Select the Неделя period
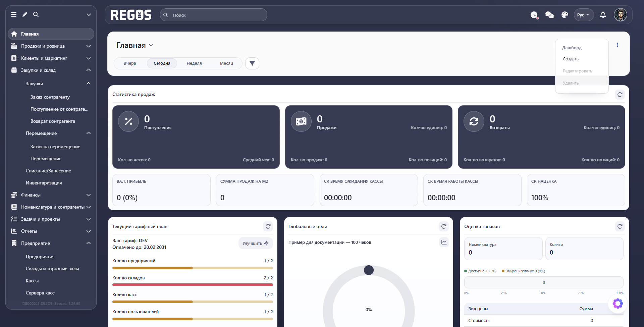 coord(194,63)
